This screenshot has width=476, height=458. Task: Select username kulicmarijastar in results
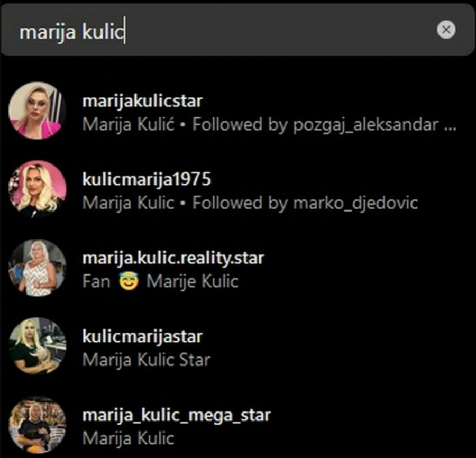142,336
